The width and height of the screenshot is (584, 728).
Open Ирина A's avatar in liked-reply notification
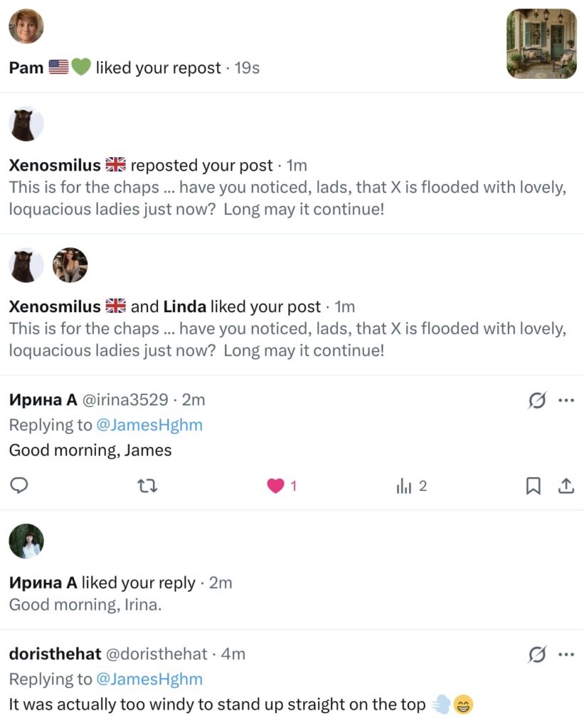[x=26, y=541]
